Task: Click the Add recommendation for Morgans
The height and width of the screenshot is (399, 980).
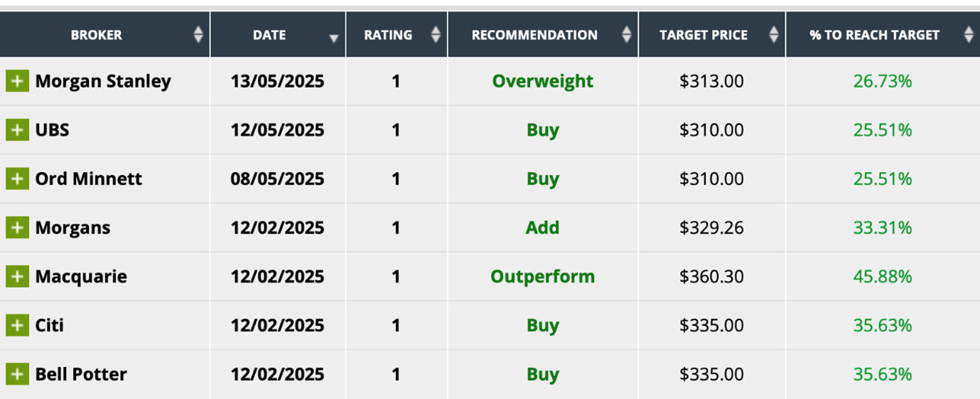Action: (542, 228)
